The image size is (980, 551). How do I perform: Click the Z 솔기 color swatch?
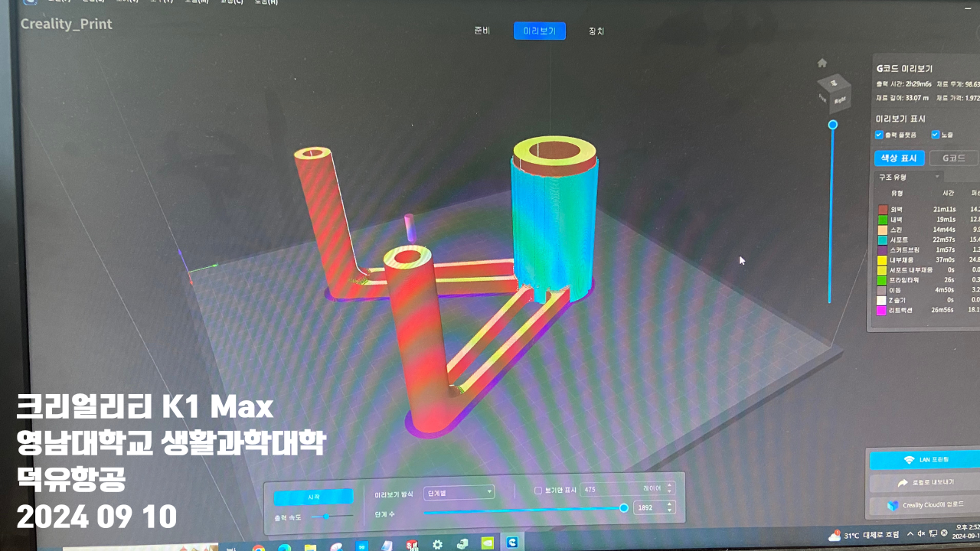[x=883, y=300]
